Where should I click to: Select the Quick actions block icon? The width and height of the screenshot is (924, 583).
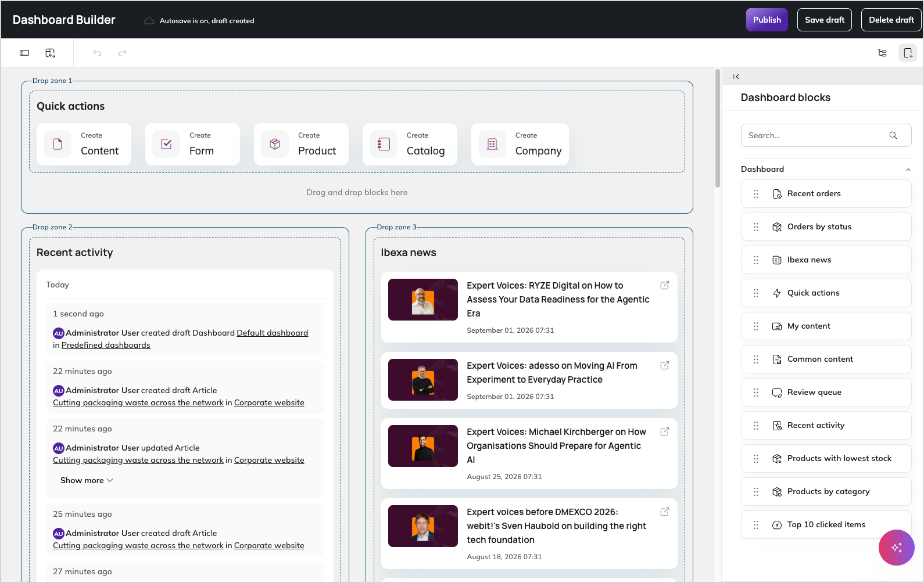click(x=777, y=293)
